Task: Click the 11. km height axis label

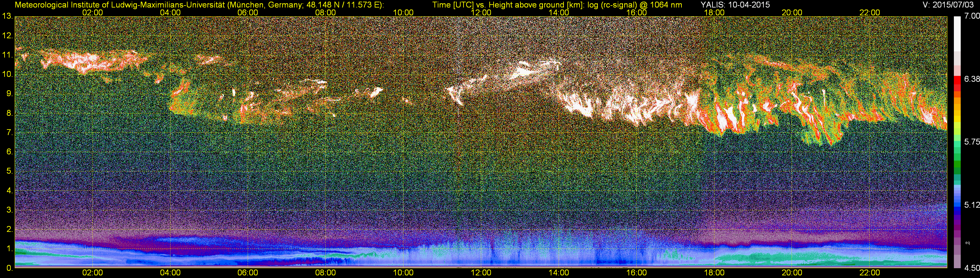Action: tap(7, 55)
